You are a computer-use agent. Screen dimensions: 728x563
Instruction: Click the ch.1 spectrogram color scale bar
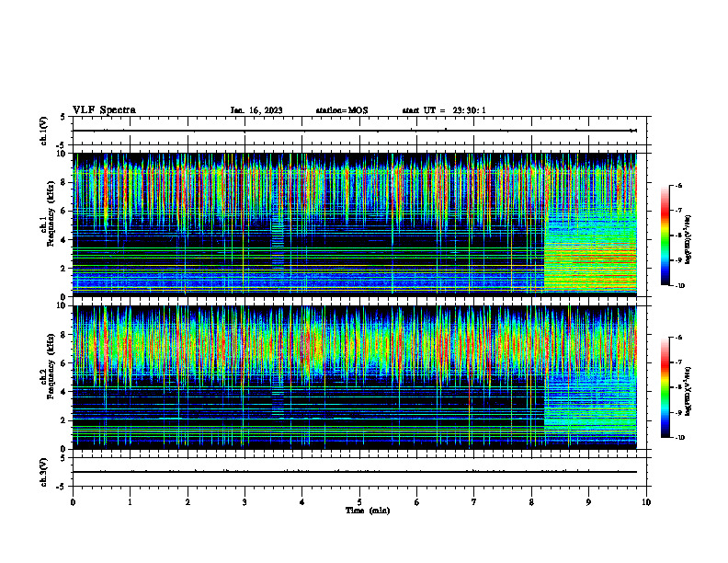tap(665, 236)
